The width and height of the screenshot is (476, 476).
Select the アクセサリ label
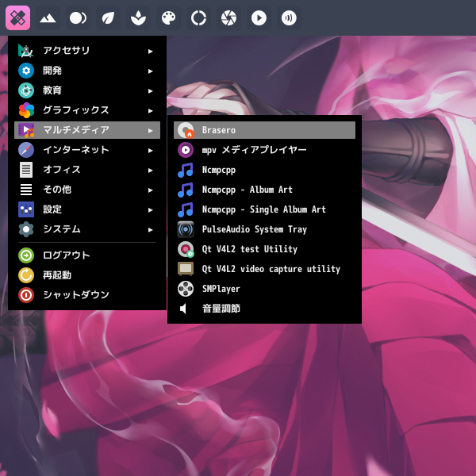pyautogui.click(x=66, y=51)
